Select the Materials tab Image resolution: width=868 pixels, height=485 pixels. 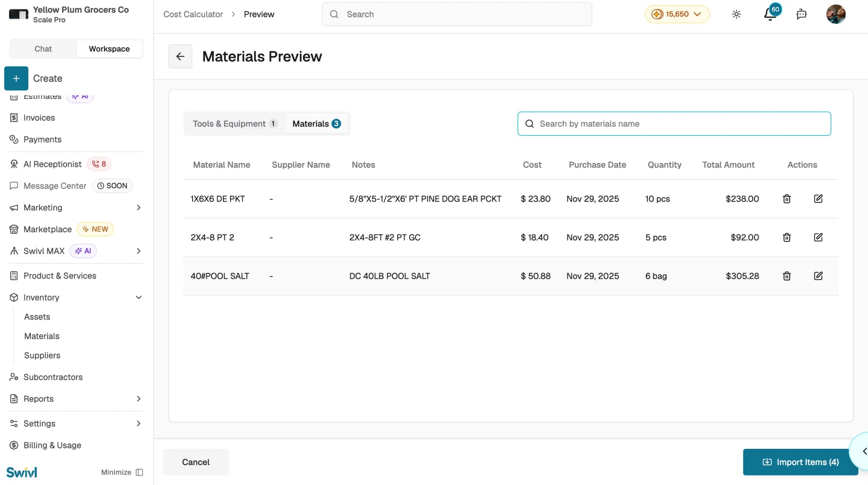coord(316,124)
